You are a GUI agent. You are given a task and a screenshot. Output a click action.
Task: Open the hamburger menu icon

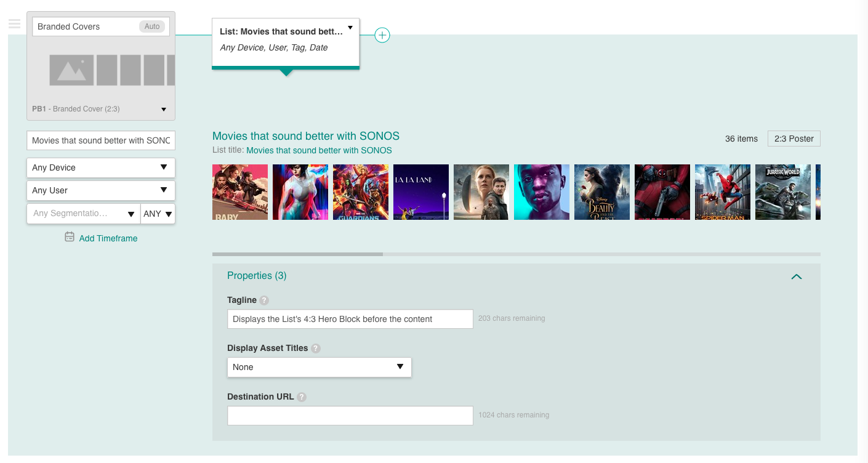pos(14,24)
